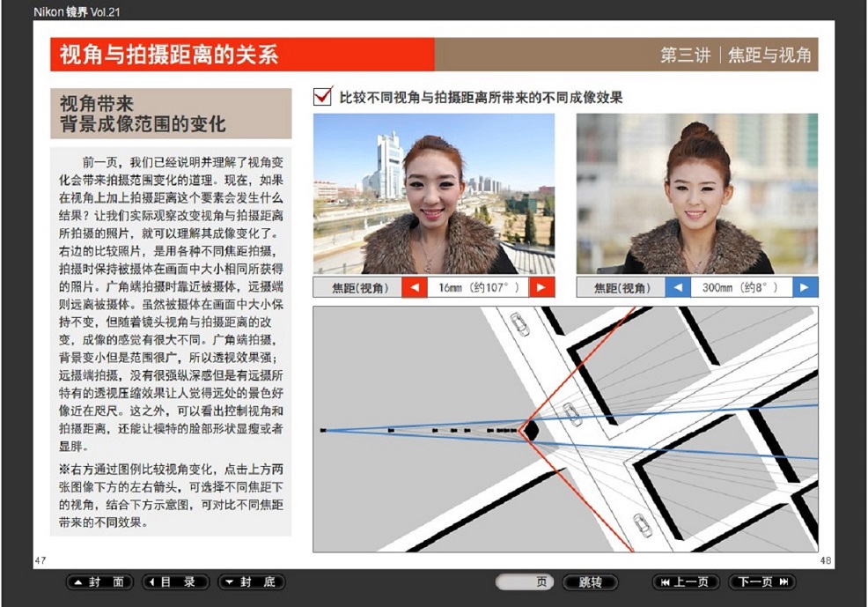This screenshot has height=607, width=868.
Task: Open table of contents with 目录 button
Action: pos(176,582)
